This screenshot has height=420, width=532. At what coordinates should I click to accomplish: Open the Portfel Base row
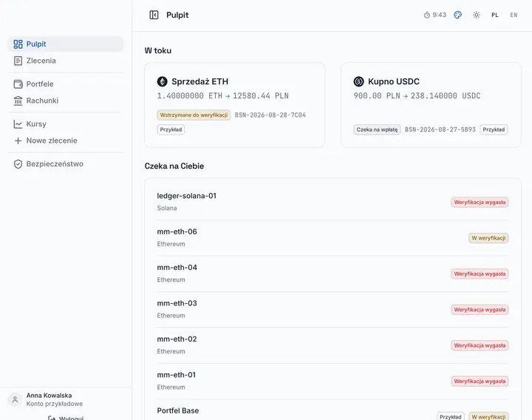coord(332,411)
